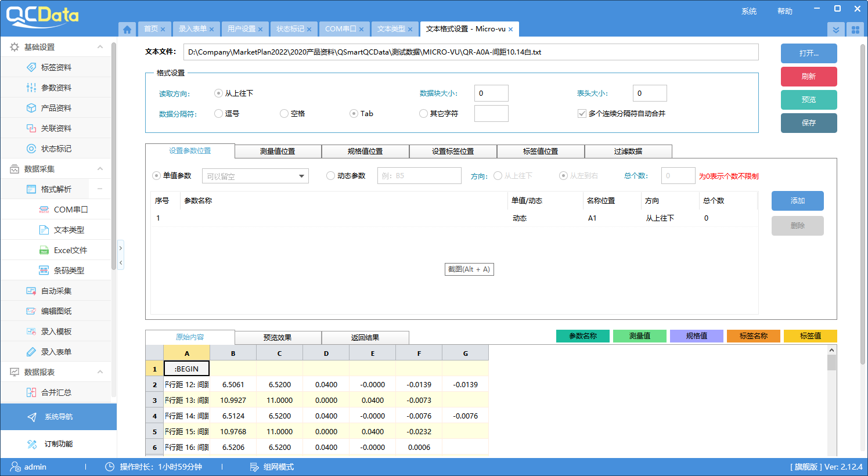Image resolution: width=868 pixels, height=476 pixels.
Task: Open 条码类型 in the sidebar
Action: click(69, 271)
